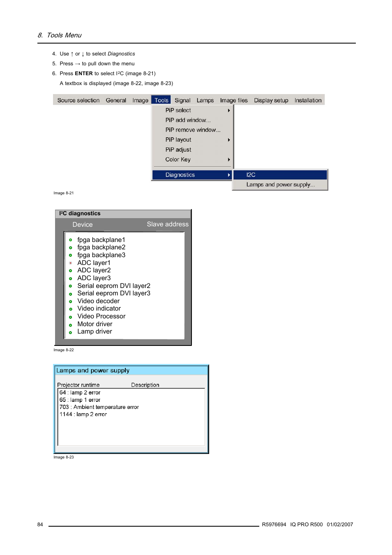This screenshot has width=392, height=555.
Task: Choose PiP remove window...
Action: pyautogui.click(x=192, y=130)
